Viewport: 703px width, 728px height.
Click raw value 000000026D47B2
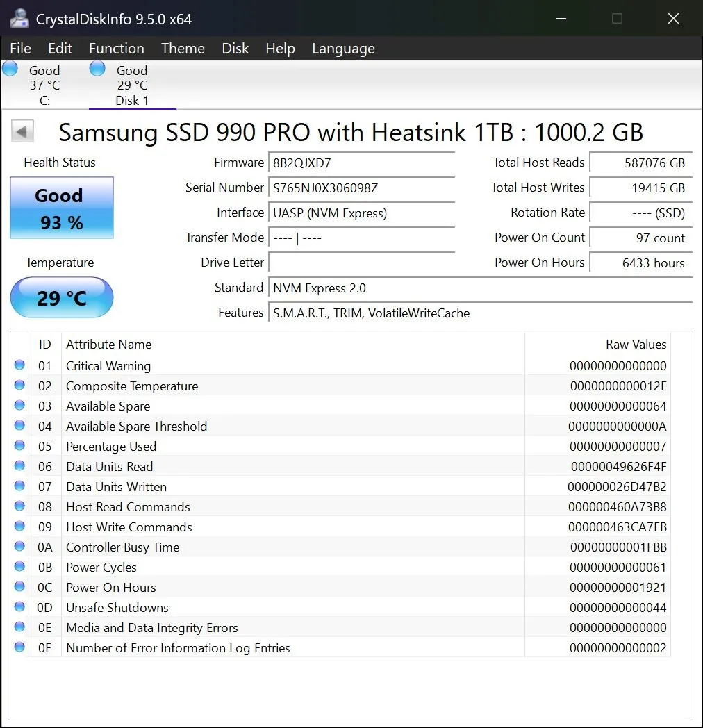[x=617, y=487]
